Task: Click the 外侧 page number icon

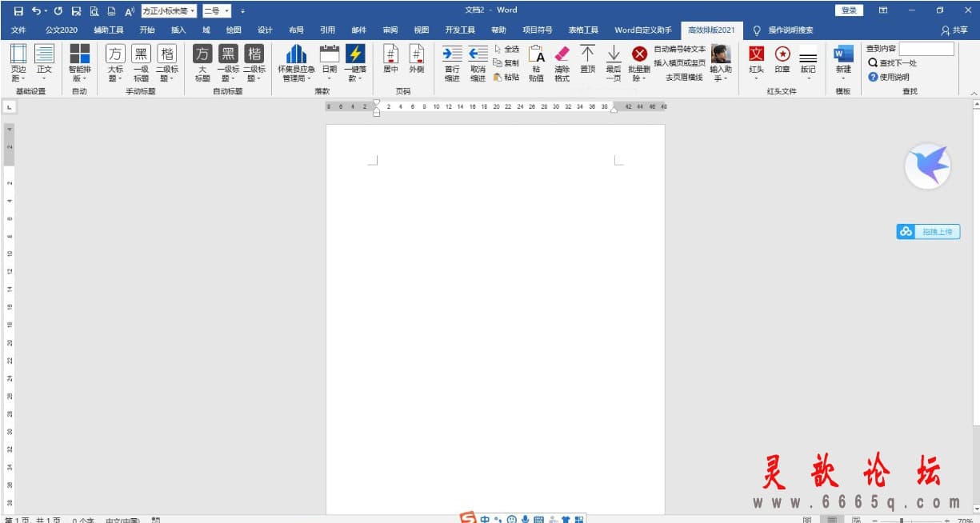Action: tap(416, 59)
